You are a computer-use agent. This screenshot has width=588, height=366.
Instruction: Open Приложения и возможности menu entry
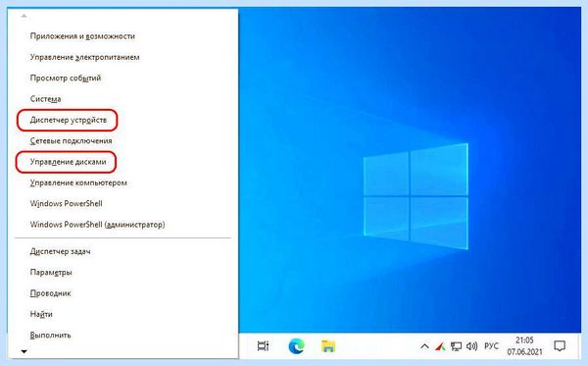pos(82,36)
